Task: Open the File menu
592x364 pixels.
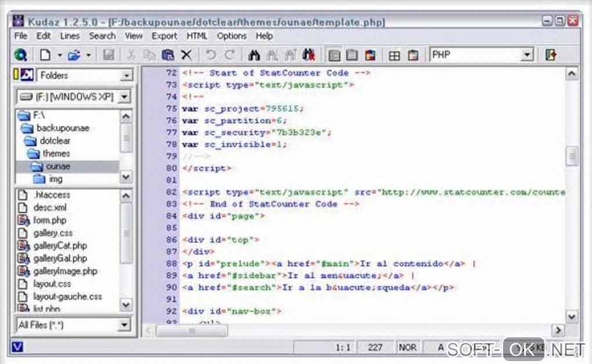Action: tap(21, 36)
